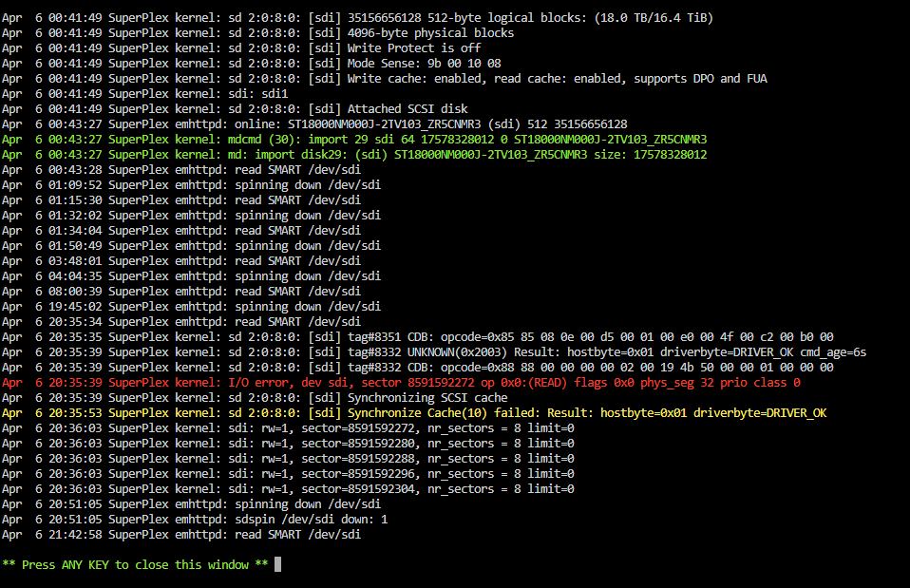Select the sector=8591592296 log line
Image resolution: width=910 pixels, height=588 pixels.
coord(288,474)
